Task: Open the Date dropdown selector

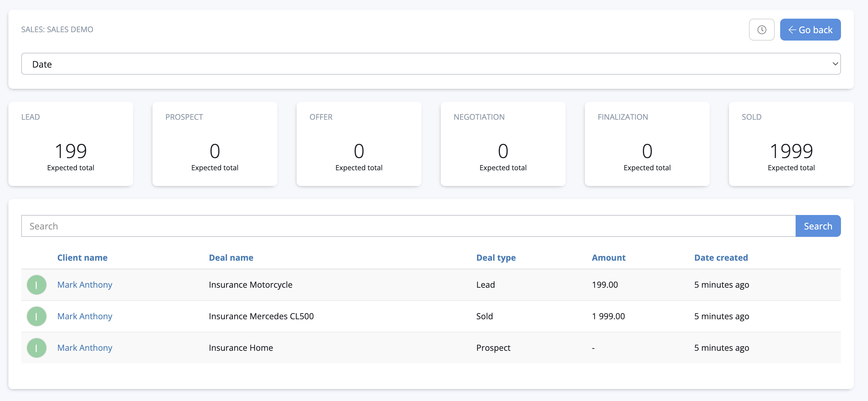Action: [431, 64]
